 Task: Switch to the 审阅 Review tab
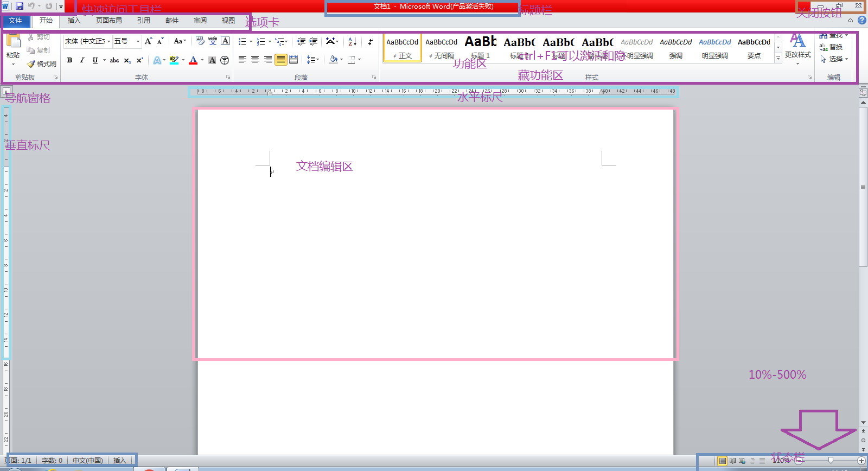(200, 21)
